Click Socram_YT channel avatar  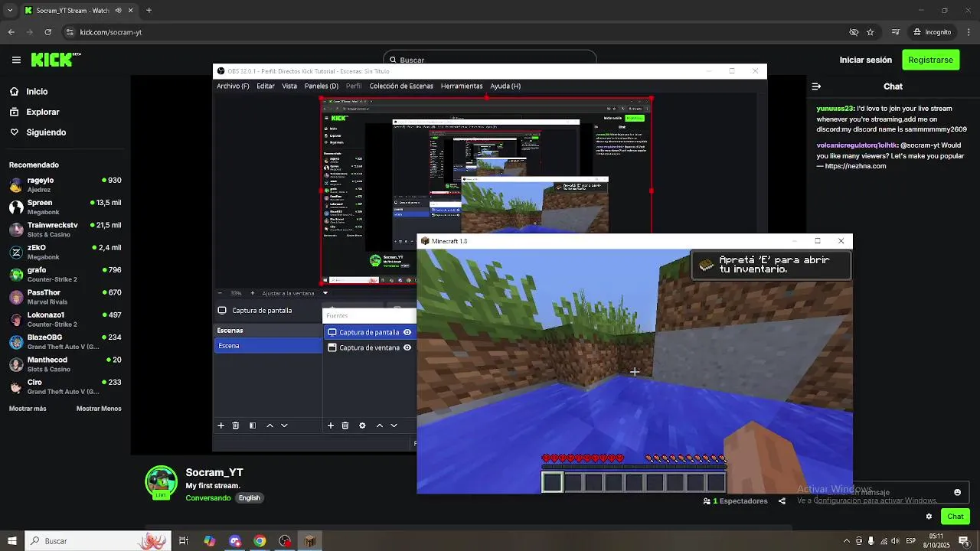click(x=161, y=482)
